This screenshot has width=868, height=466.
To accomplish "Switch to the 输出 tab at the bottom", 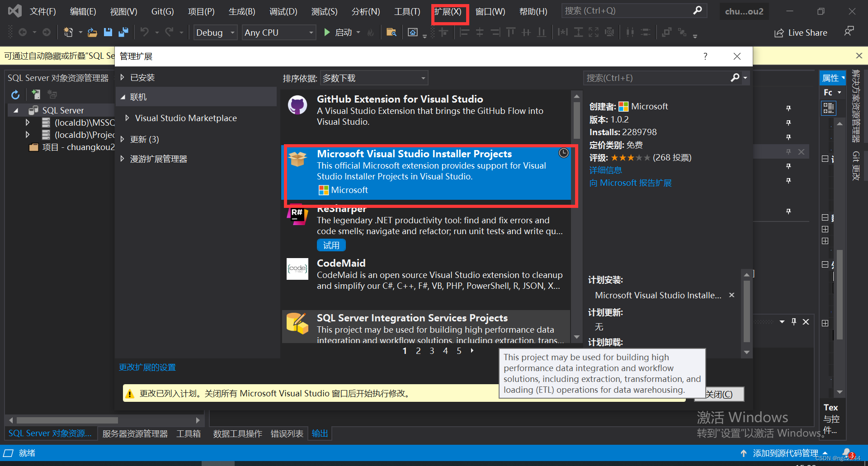I will (320, 433).
